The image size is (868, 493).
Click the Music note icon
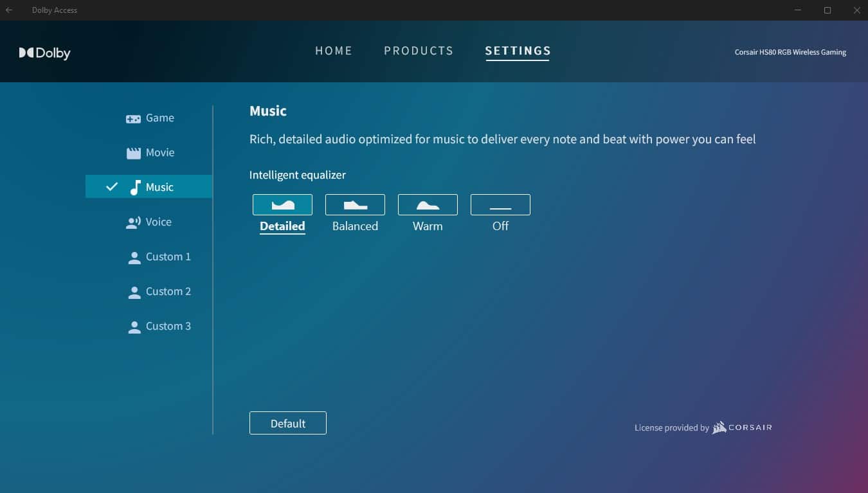(x=134, y=188)
